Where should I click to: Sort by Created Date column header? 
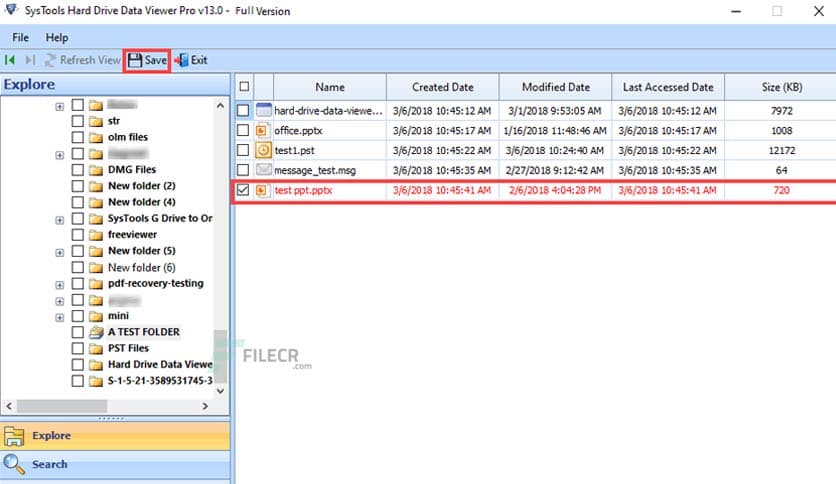pos(443,87)
